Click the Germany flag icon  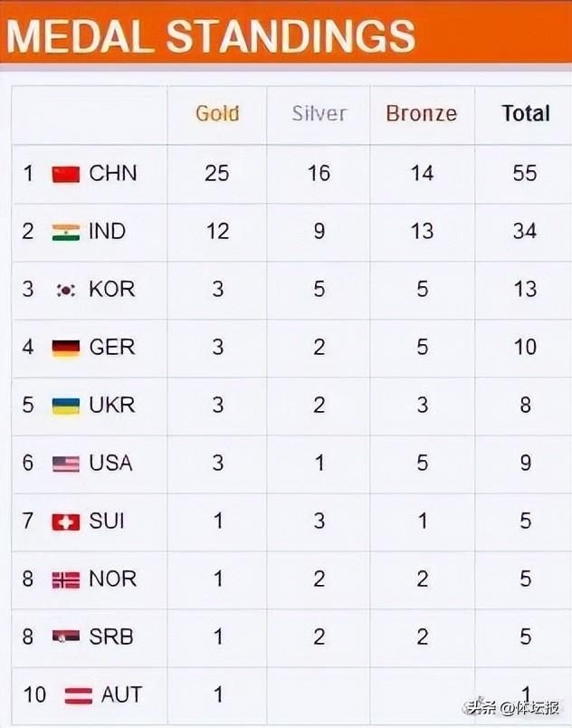(x=66, y=348)
